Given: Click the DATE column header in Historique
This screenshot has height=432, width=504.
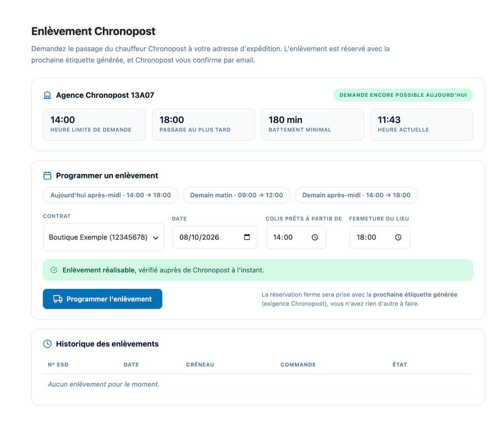Looking at the screenshot, I should tap(131, 364).
